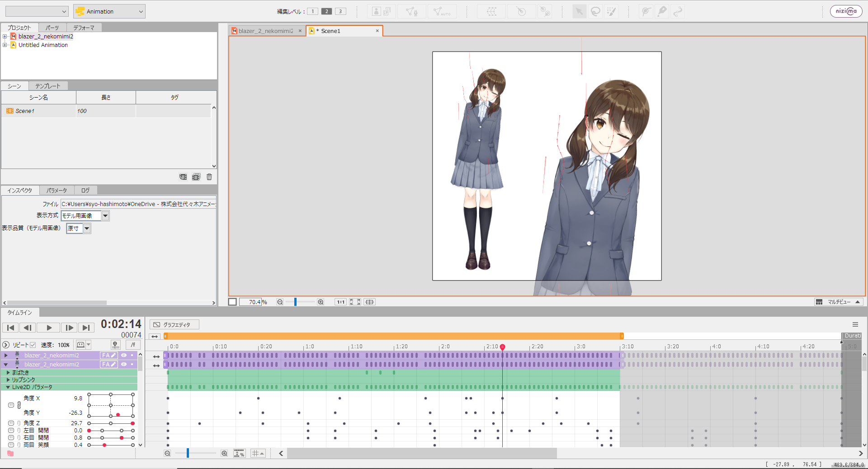Switch to the ログ tab
Viewport: 868px width, 469px height.
click(85, 190)
